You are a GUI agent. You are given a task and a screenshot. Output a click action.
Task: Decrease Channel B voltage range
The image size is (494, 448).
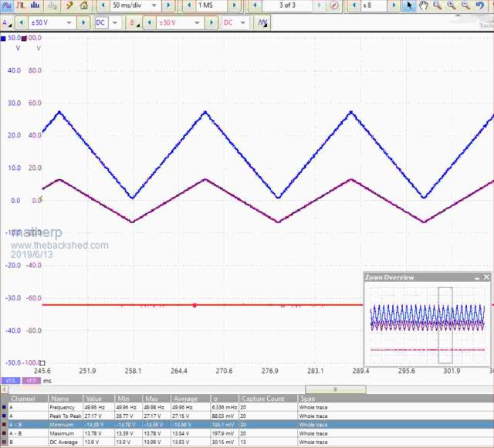coord(149,22)
